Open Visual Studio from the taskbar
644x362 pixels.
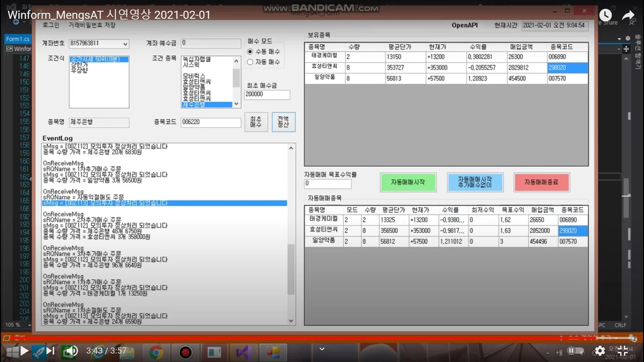pos(244,352)
